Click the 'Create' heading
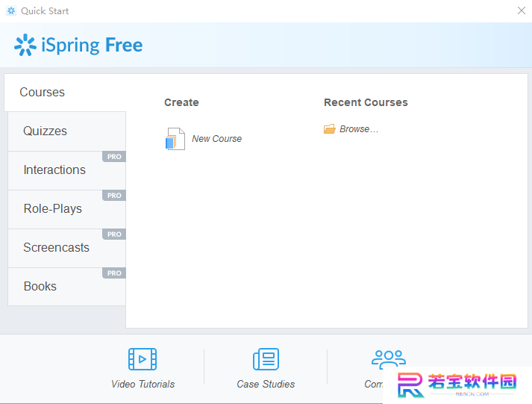 [181, 102]
